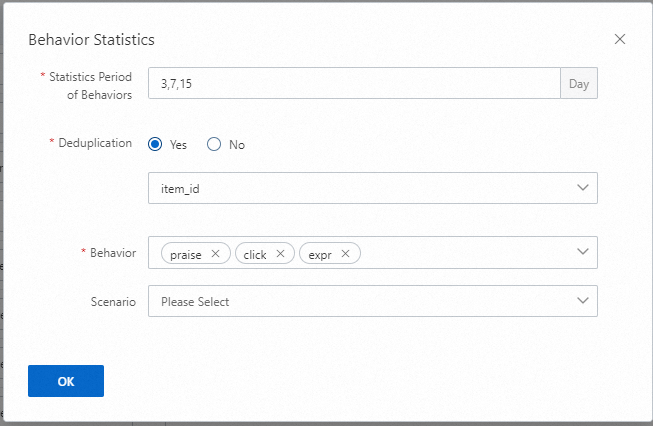Viewport: 653px width, 426px height.
Task: Remove the click behavior tag
Action: pos(280,254)
